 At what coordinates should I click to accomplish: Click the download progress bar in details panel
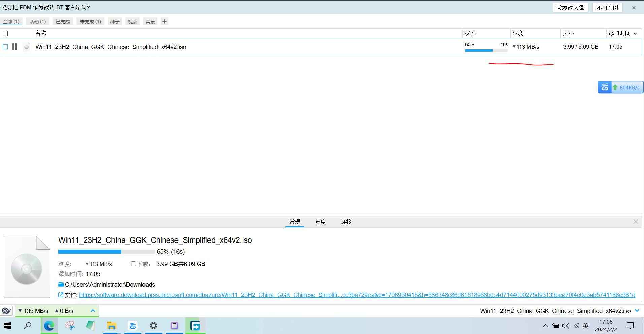[106, 252]
